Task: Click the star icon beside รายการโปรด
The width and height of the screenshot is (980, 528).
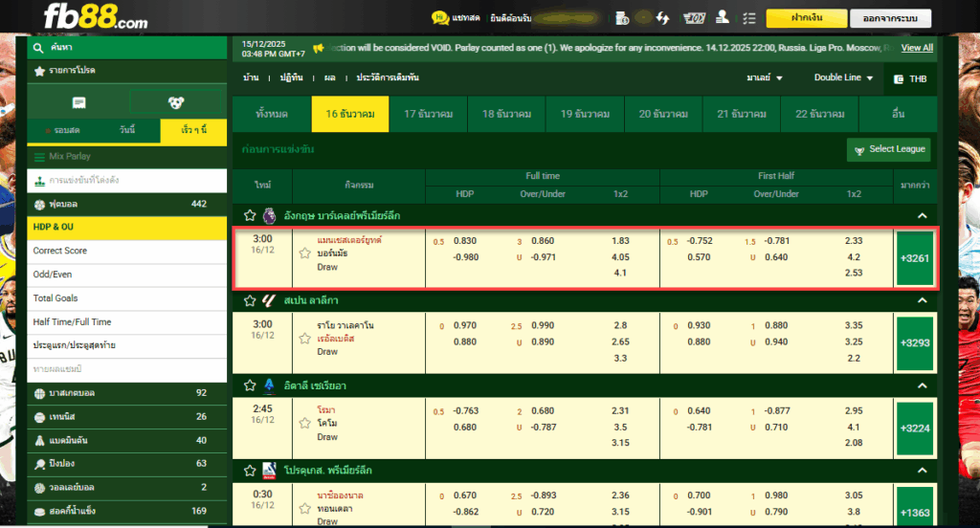Action: click(39, 71)
